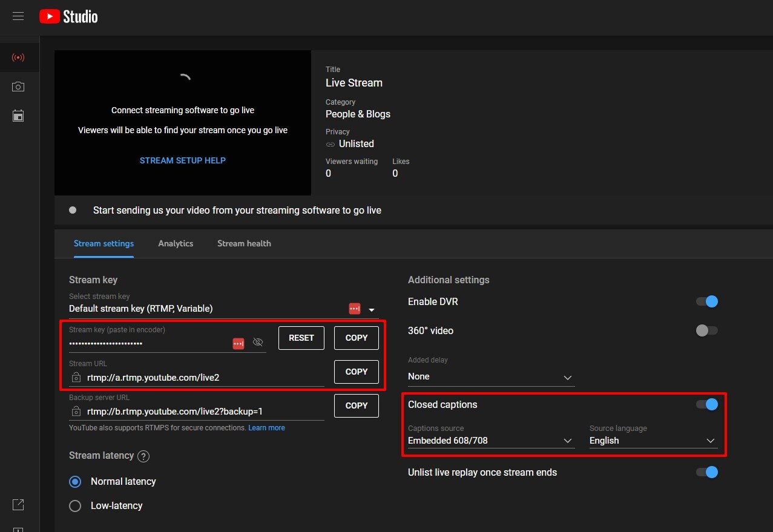
Task: Open the hamburger navigation menu
Action: [18, 16]
